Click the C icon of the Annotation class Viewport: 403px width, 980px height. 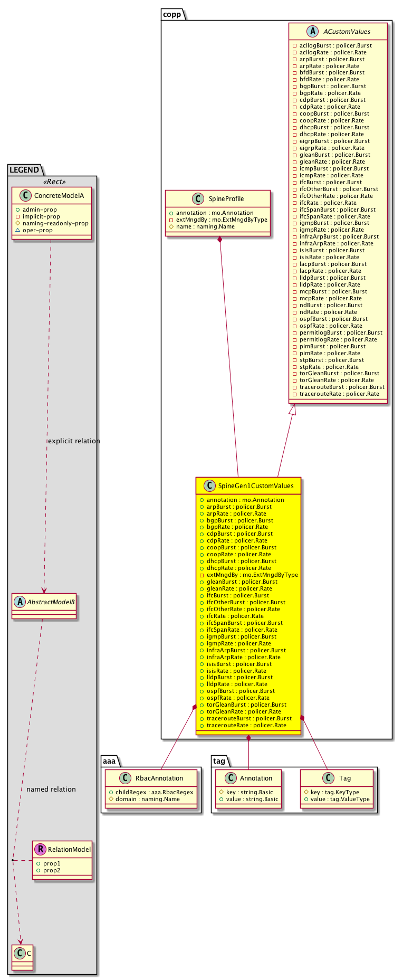click(x=231, y=778)
